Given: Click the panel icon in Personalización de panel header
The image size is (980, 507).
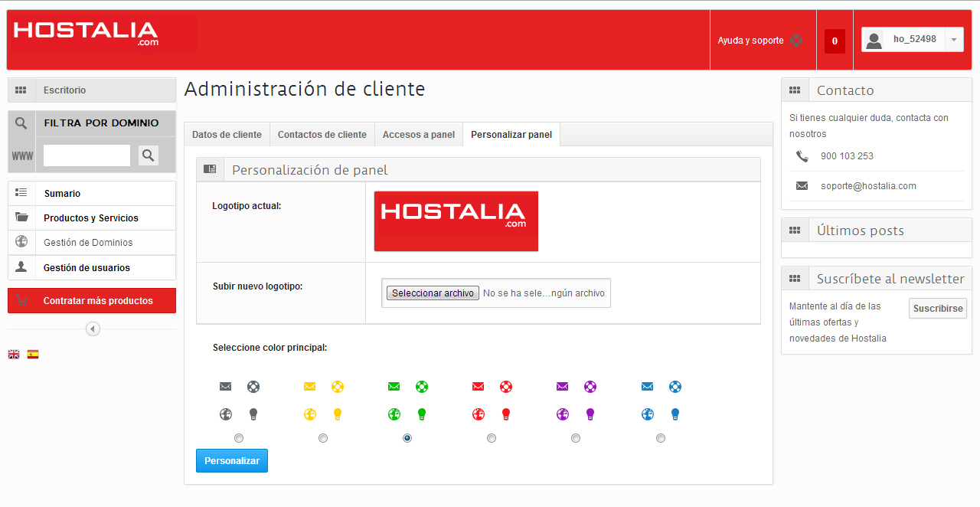Looking at the screenshot, I should coord(210,169).
